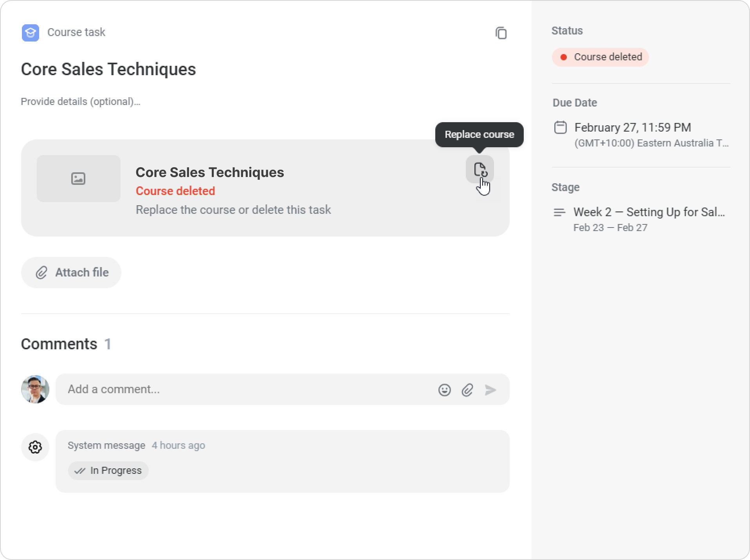Expand the Week 2 stage selector

click(649, 212)
